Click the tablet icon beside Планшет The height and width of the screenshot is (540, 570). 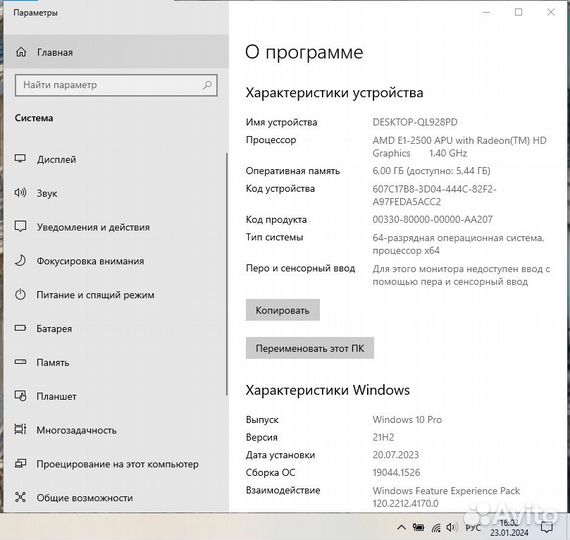[20, 395]
